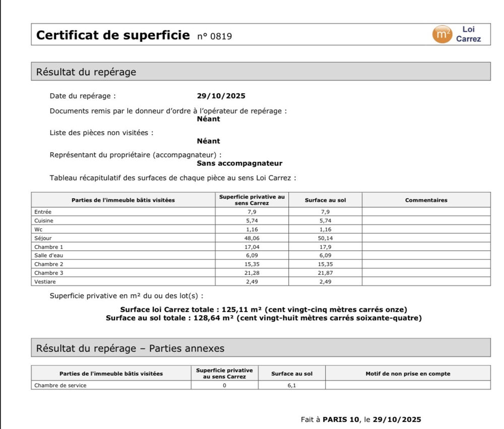The image size is (504, 429).
Task: Select the Chambre 1 row
Action: (x=121, y=247)
